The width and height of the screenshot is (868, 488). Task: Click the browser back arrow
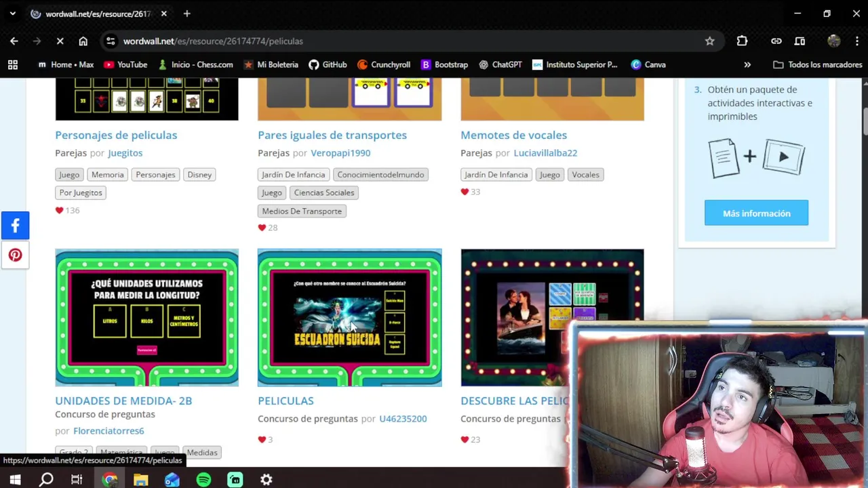[x=14, y=41]
